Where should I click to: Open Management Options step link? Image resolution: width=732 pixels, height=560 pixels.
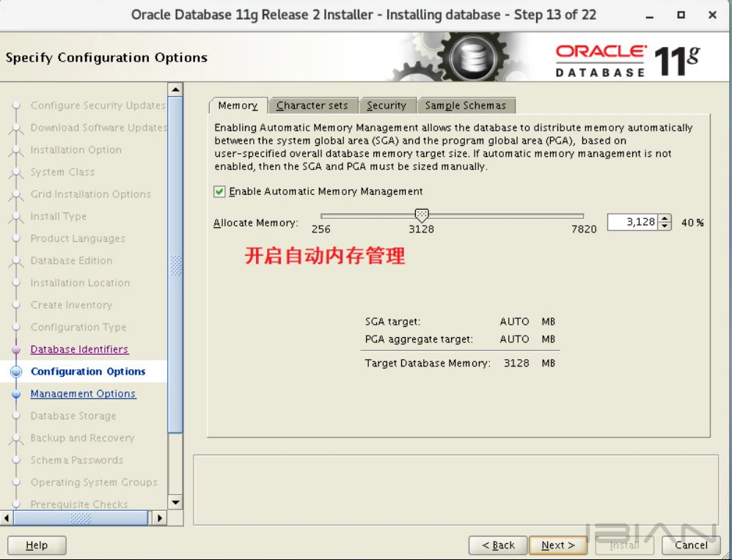point(83,394)
